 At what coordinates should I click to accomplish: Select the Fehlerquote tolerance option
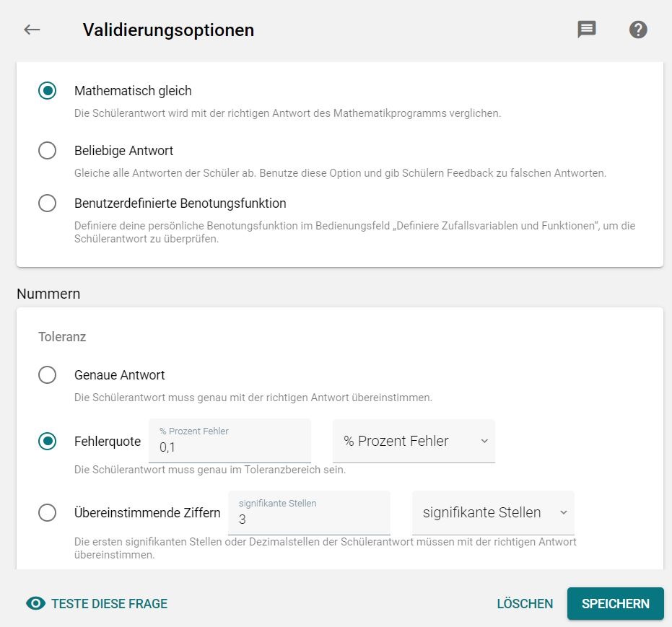click(x=47, y=441)
